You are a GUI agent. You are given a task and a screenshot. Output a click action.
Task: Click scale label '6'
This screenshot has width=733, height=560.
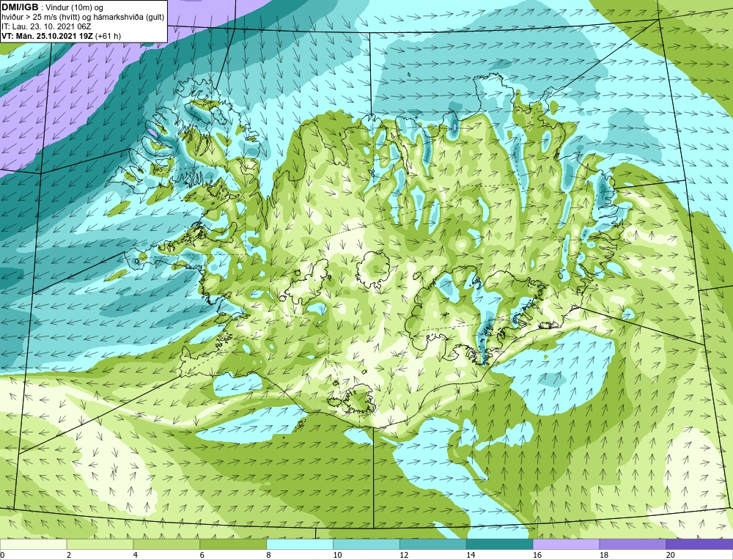[202, 555]
